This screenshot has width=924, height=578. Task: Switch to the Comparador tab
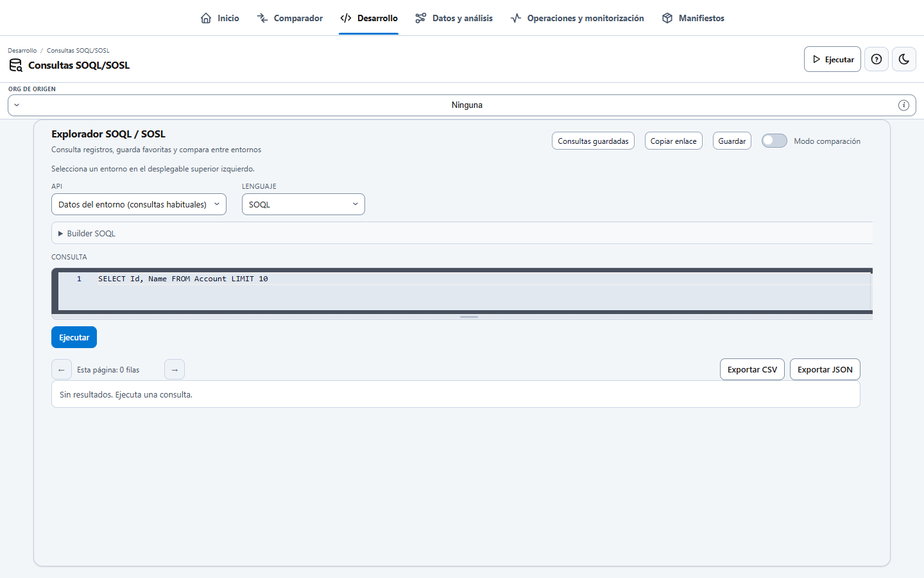click(x=289, y=18)
